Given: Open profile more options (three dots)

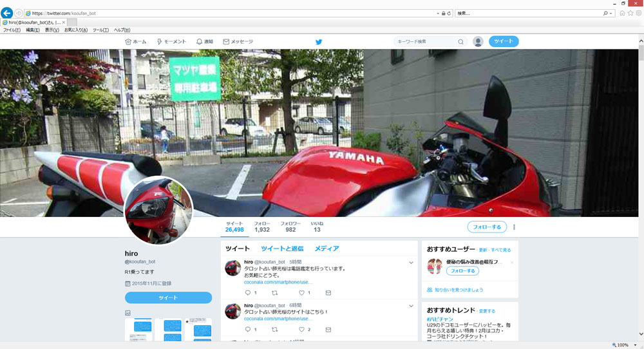Looking at the screenshot, I should (x=514, y=227).
